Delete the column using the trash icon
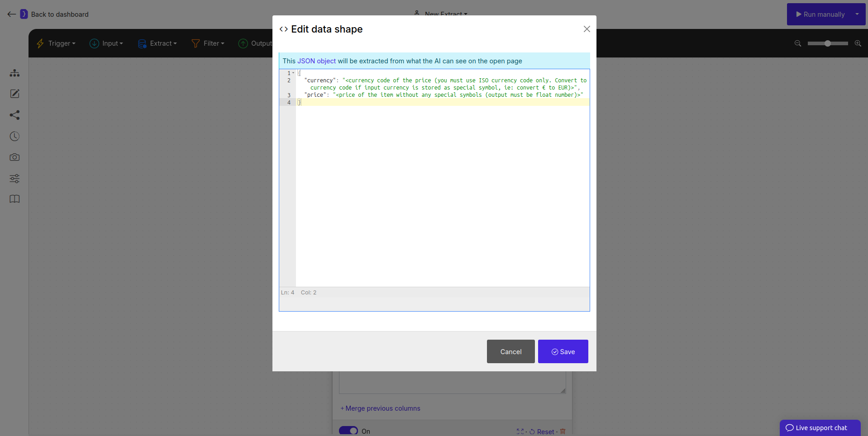 point(563,432)
